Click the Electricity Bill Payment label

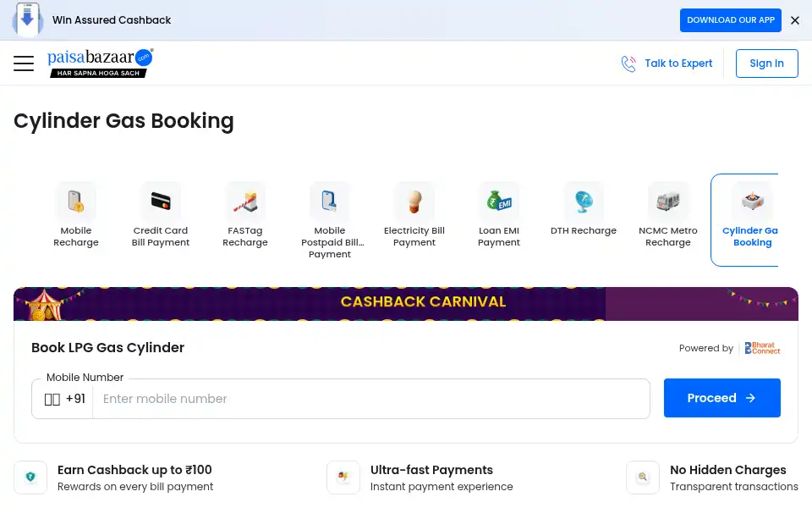pos(414,236)
